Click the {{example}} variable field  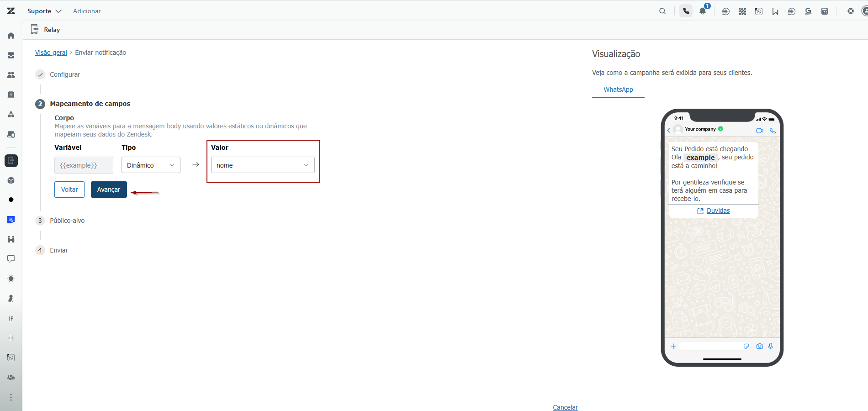tap(84, 165)
